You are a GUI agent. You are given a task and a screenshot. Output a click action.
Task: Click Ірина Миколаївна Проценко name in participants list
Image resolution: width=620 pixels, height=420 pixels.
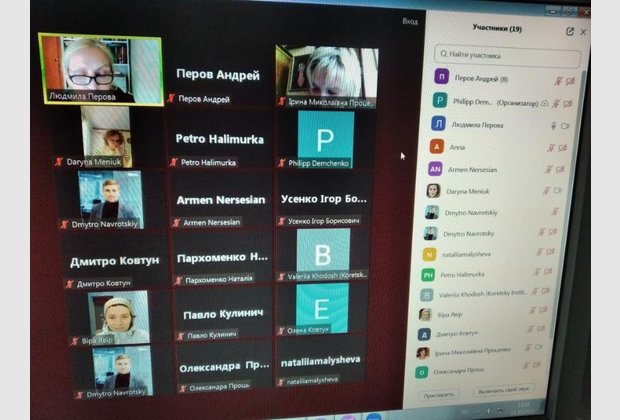coord(472,351)
